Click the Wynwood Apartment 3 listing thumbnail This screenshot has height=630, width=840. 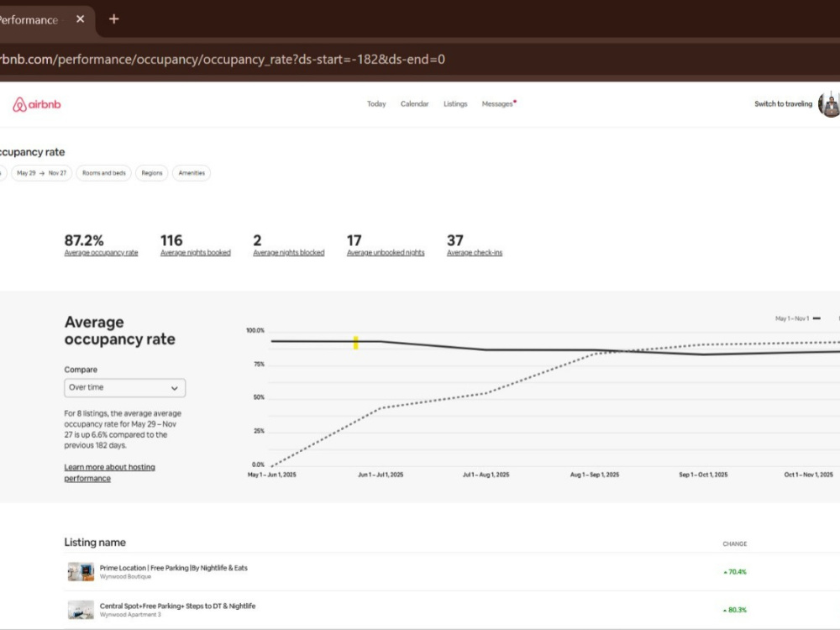point(81,610)
